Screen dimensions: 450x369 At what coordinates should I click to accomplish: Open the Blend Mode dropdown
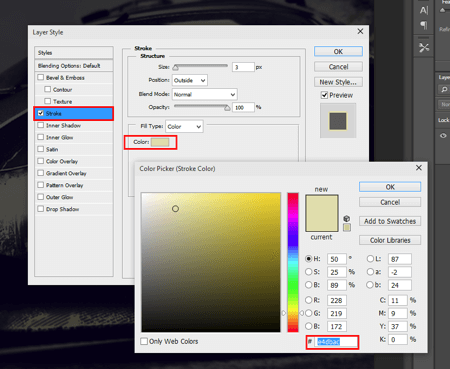tap(204, 94)
